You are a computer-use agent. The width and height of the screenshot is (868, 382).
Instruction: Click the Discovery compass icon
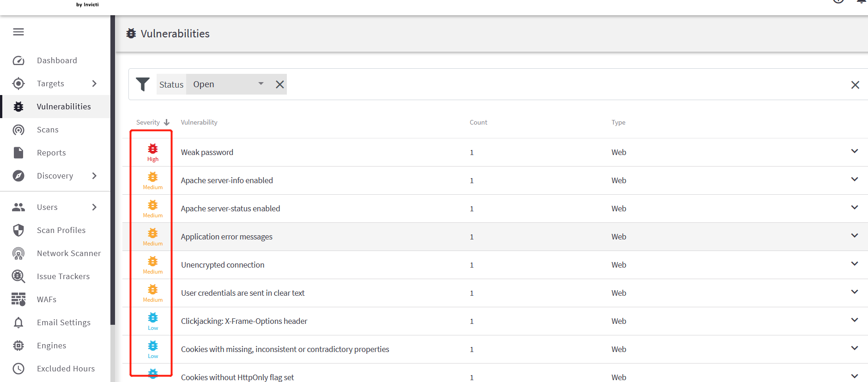pyautogui.click(x=18, y=176)
